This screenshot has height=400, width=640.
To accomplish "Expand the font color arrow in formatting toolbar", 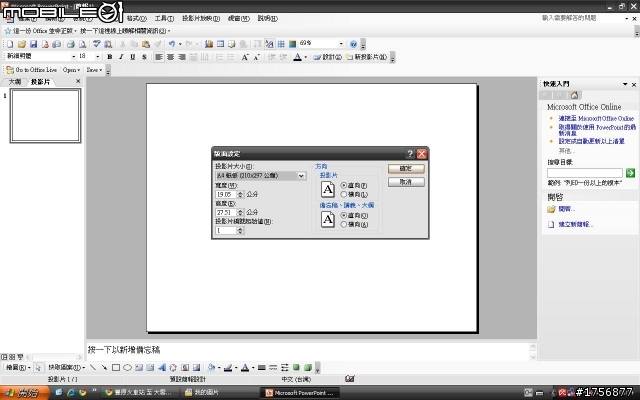I will [305, 57].
